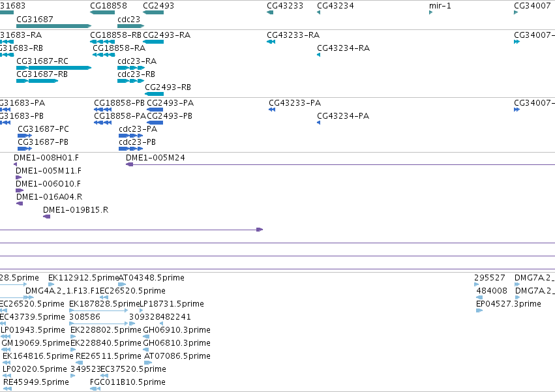The height and width of the screenshot is (392, 555).
Task: Select BAC end DME1-016A04.R
Action: pyautogui.click(x=49, y=197)
